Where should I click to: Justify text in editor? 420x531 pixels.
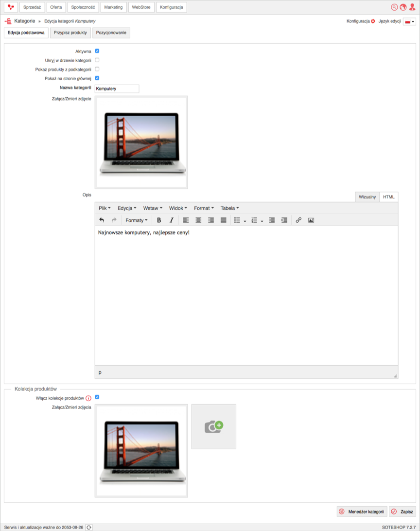(x=224, y=220)
